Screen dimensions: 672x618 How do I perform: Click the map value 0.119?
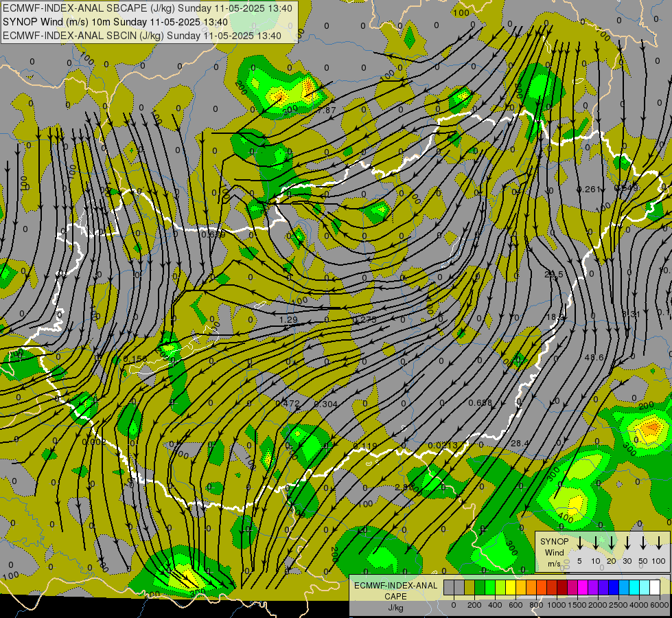(364, 446)
